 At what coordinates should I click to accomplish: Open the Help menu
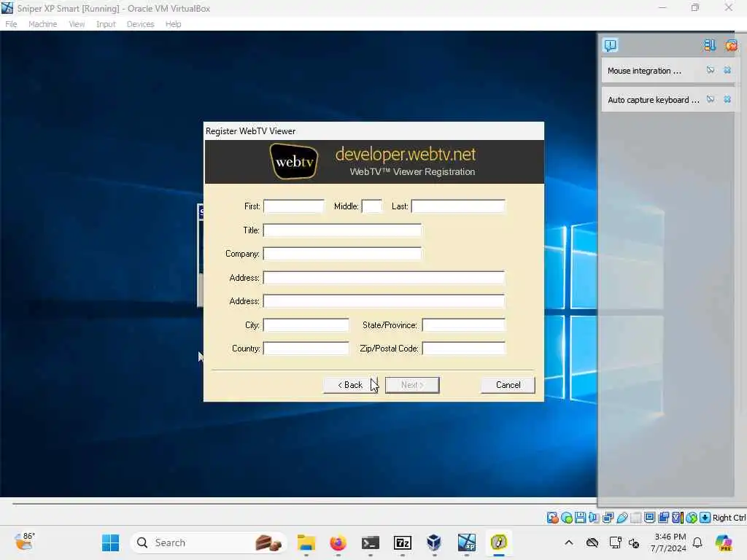174,24
